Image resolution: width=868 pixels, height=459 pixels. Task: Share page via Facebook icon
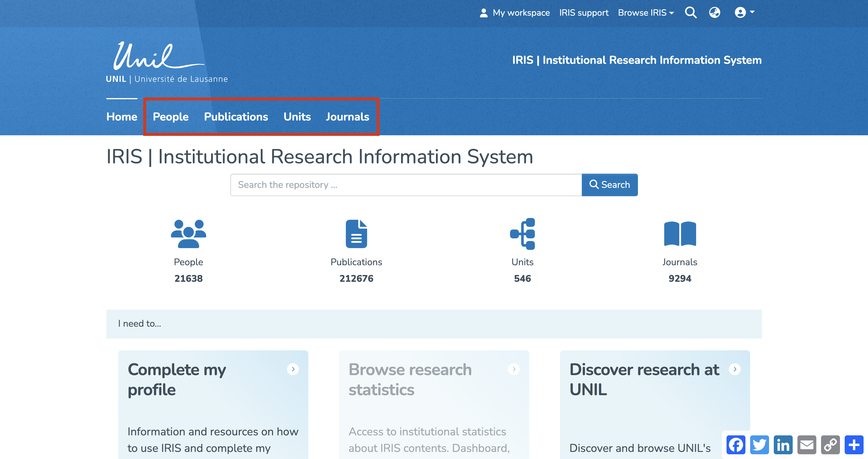coord(736,445)
